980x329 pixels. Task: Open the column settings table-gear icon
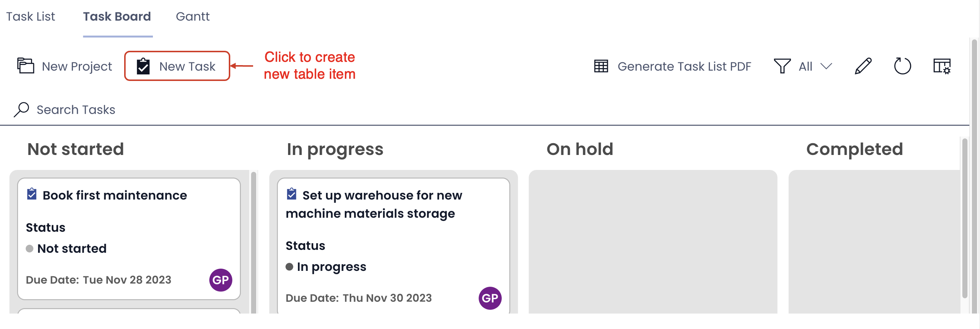coord(942,66)
